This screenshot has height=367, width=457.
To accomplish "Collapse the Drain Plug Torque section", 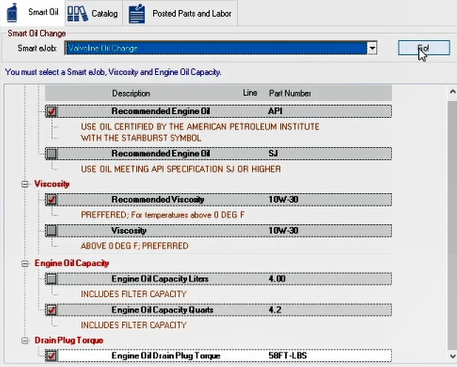I will (x=25, y=340).
